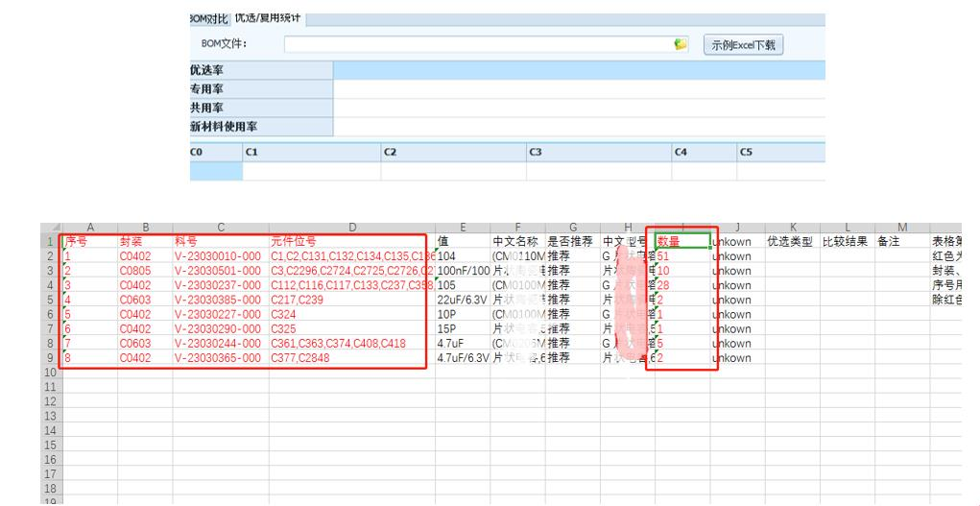Click the 新材料使用率 row label

tap(261, 127)
